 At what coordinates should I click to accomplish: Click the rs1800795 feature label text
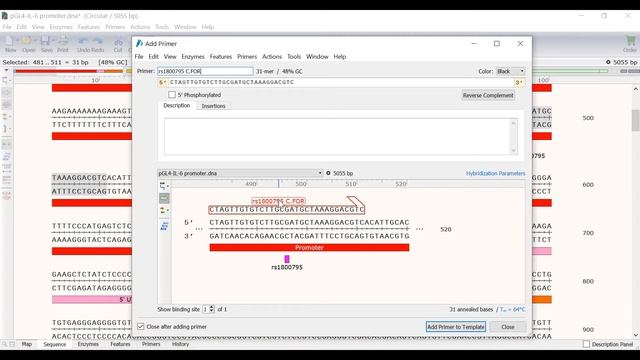coord(287,267)
